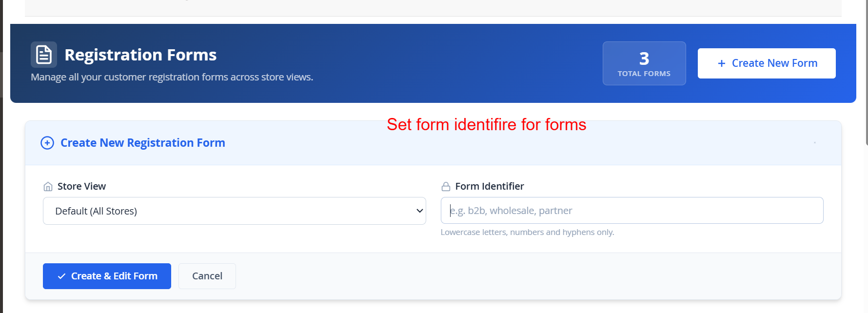Focus the Form Identifier text field

point(631,211)
